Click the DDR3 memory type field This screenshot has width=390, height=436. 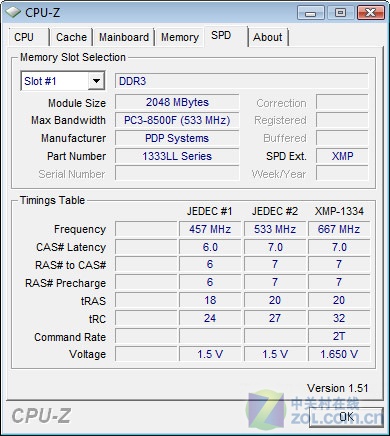click(x=242, y=81)
